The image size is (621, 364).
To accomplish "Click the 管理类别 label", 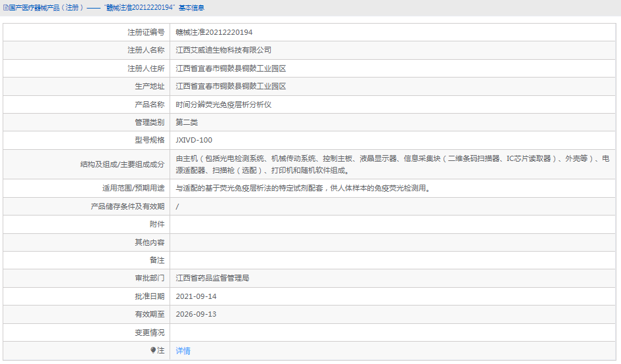I will pos(150,122).
